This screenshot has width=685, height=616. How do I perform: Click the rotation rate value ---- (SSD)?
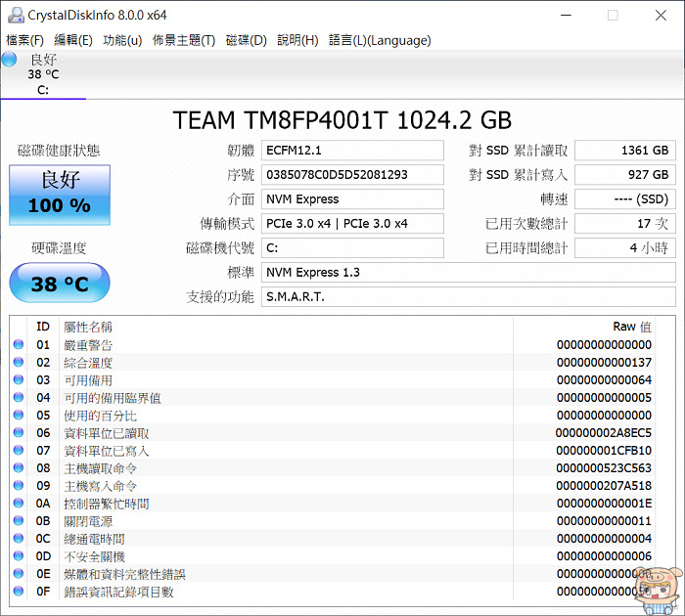625,199
